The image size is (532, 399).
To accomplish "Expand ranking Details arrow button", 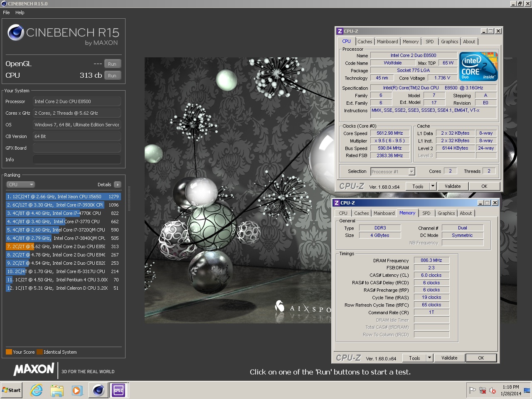I will 118,185.
